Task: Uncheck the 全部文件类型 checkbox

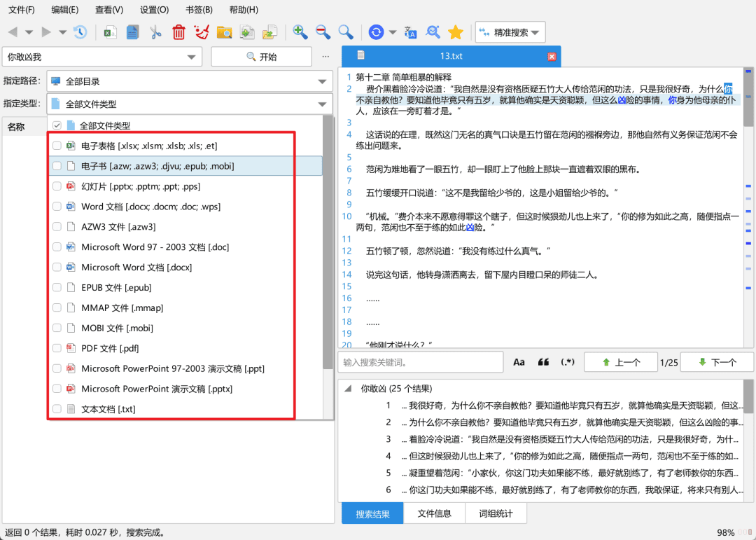Action: 57,125
